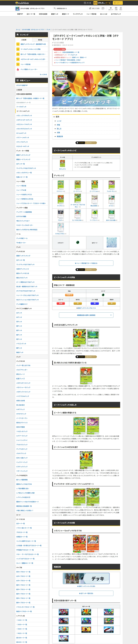Click the ログイン login button

pyautogui.click(x=117, y=3)
